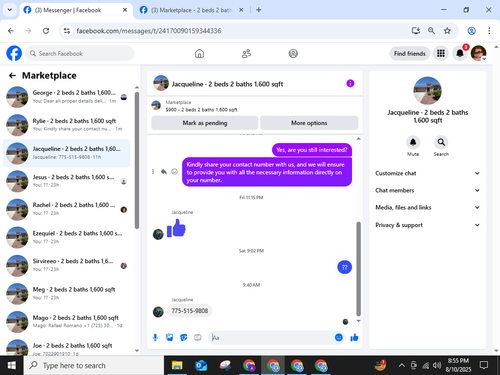The image size is (500, 375).
Task: Click the browser address bar URL
Action: click(149, 31)
